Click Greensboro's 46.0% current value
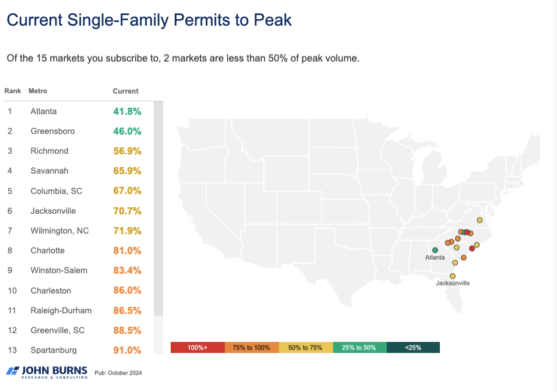The image size is (557, 392). pos(127,131)
